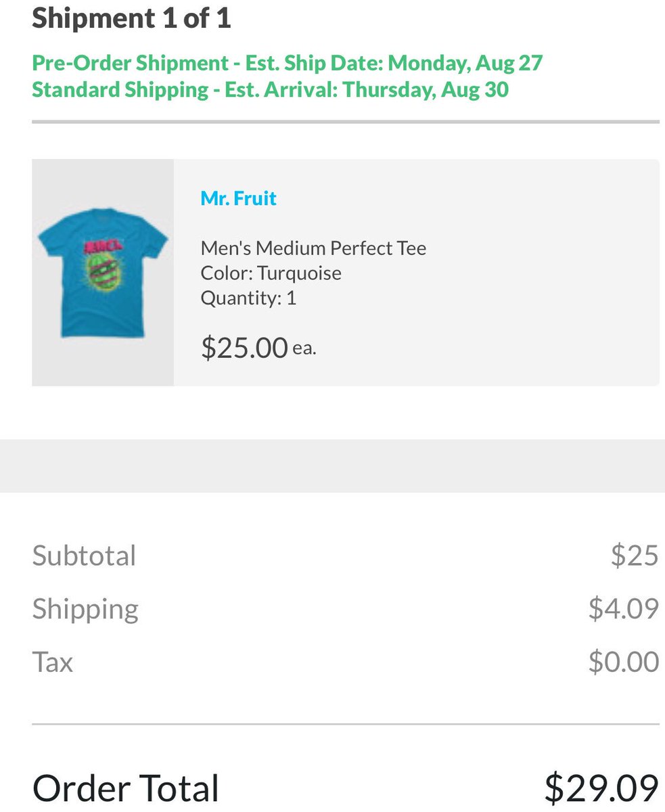The image size is (665, 812).
Task: Click the $4.09 shipping cost
Action: [x=623, y=608]
